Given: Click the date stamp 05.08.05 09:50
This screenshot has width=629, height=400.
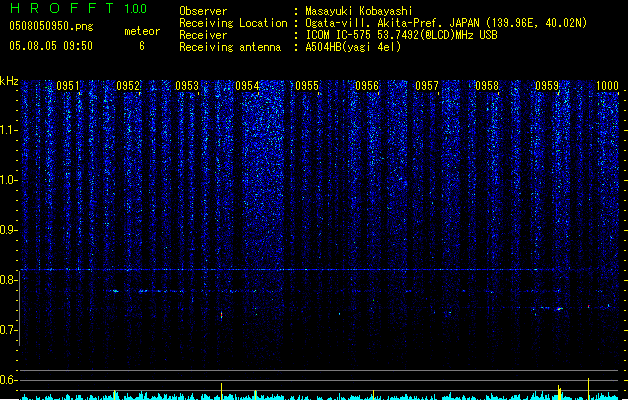Looking at the screenshot, I should pos(51,46).
